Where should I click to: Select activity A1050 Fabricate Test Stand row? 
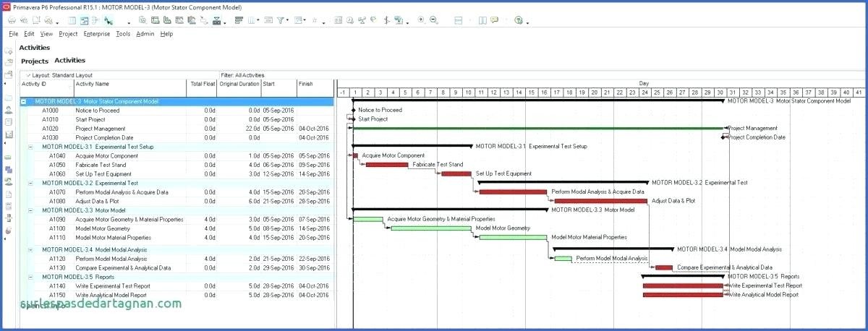pos(101,165)
